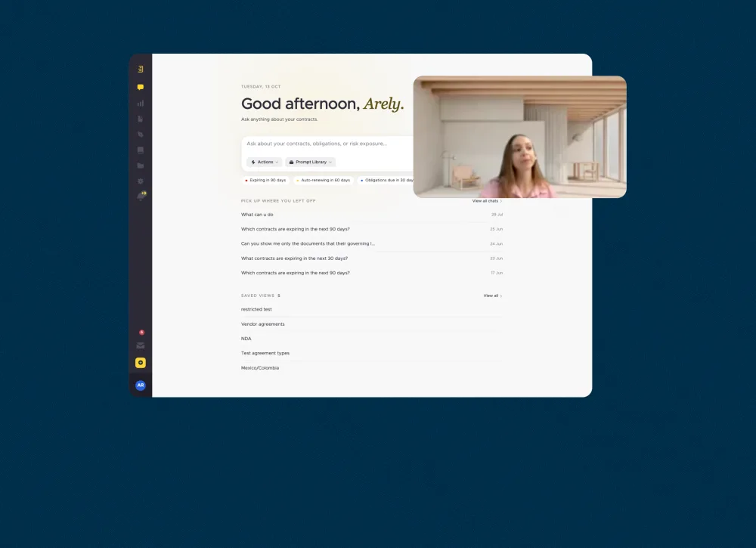
Task: Open the folder icon in the sidebar
Action: (x=141, y=166)
